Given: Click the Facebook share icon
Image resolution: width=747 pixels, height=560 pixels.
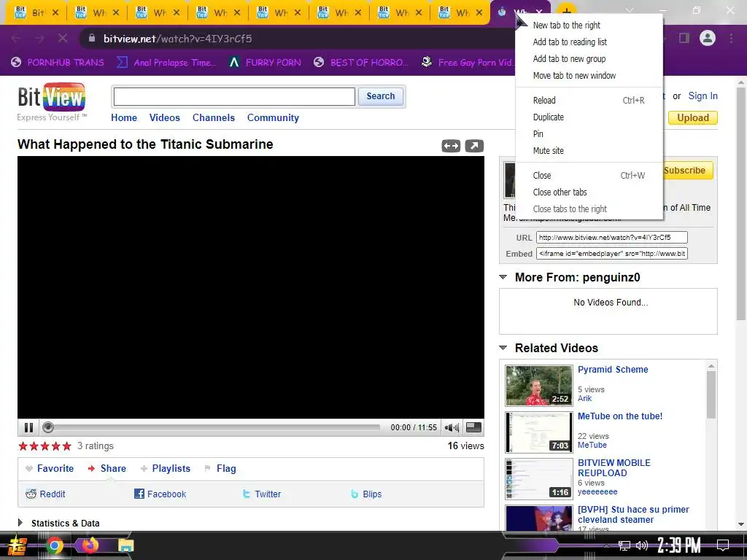Looking at the screenshot, I should tap(139, 494).
